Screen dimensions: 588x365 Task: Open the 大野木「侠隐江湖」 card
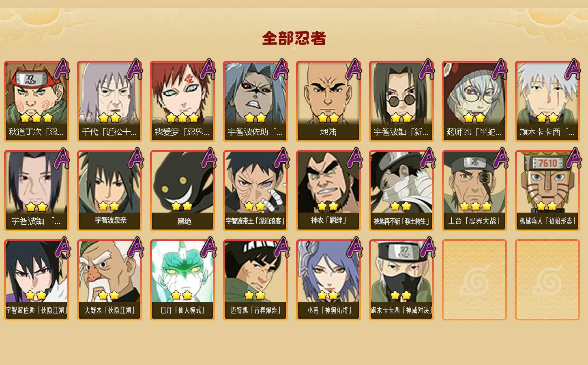pyautogui.click(x=109, y=280)
